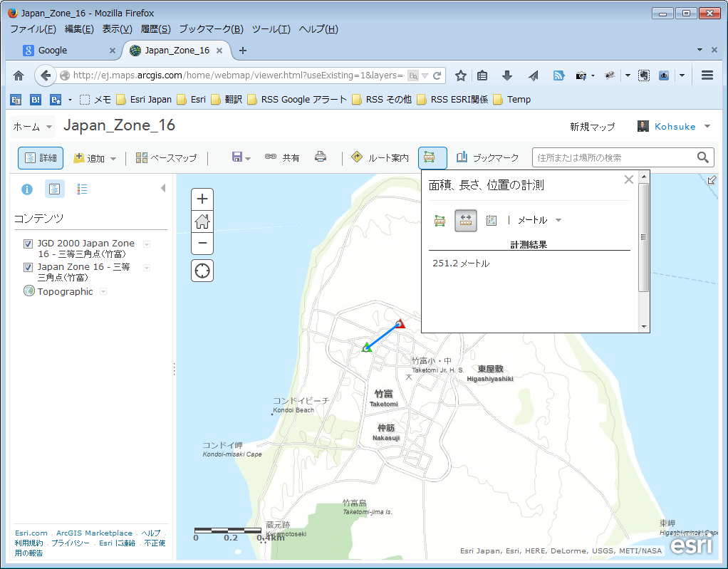The width and height of the screenshot is (728, 569).
Task: Click the 詳細 (Details) button
Action: tap(41, 158)
